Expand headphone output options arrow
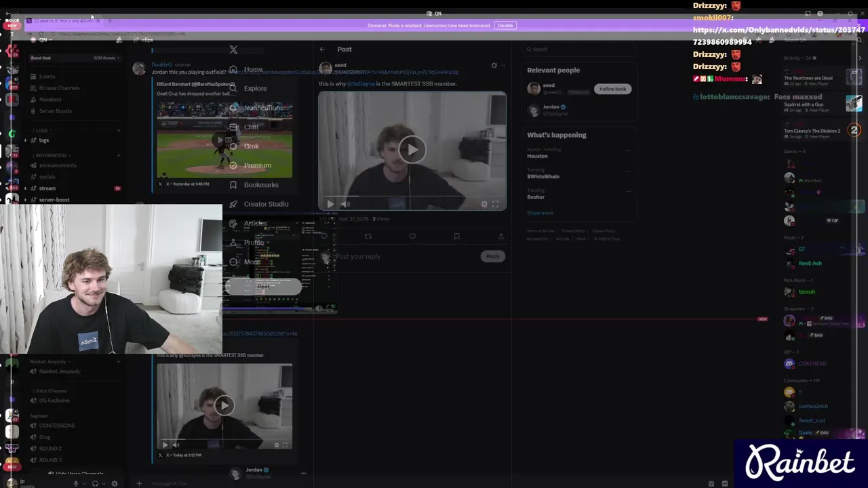868x488 pixels. click(x=103, y=483)
